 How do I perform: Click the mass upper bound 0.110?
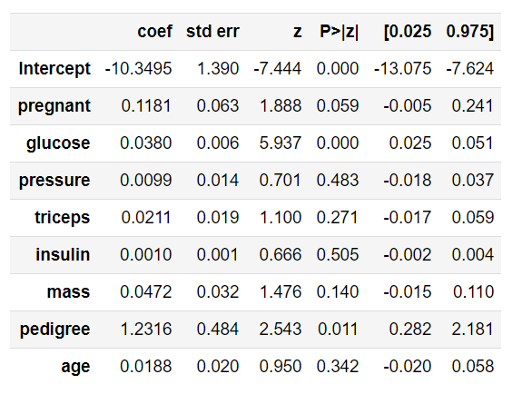[473, 291]
